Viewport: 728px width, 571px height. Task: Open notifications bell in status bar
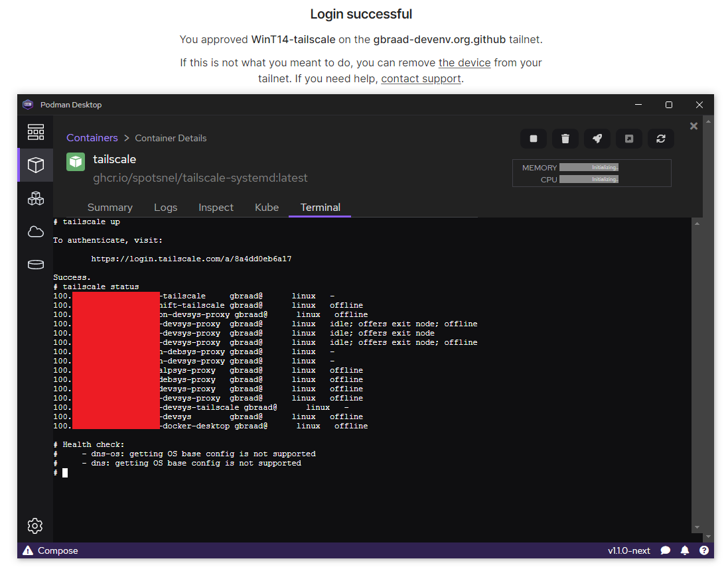click(685, 550)
